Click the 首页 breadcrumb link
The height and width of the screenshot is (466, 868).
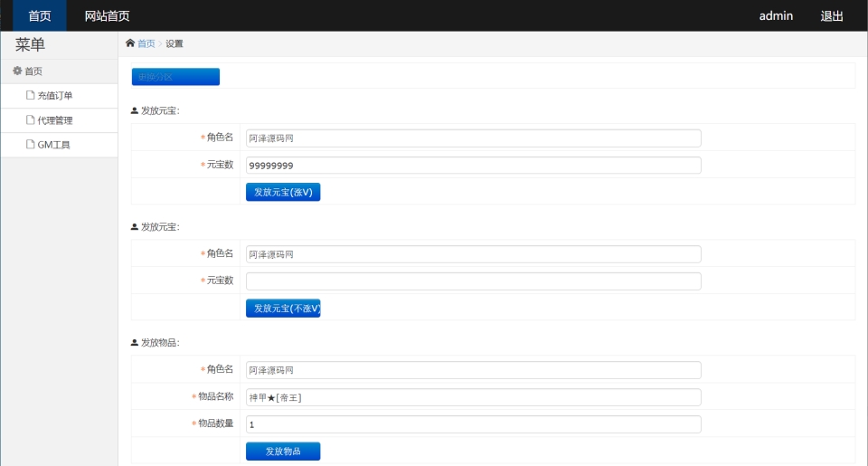pos(146,43)
